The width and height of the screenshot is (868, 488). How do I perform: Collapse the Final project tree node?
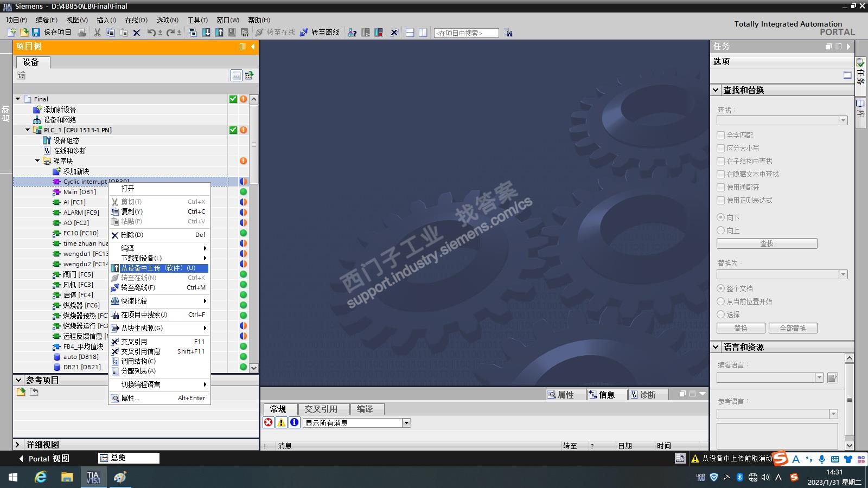pos(18,99)
